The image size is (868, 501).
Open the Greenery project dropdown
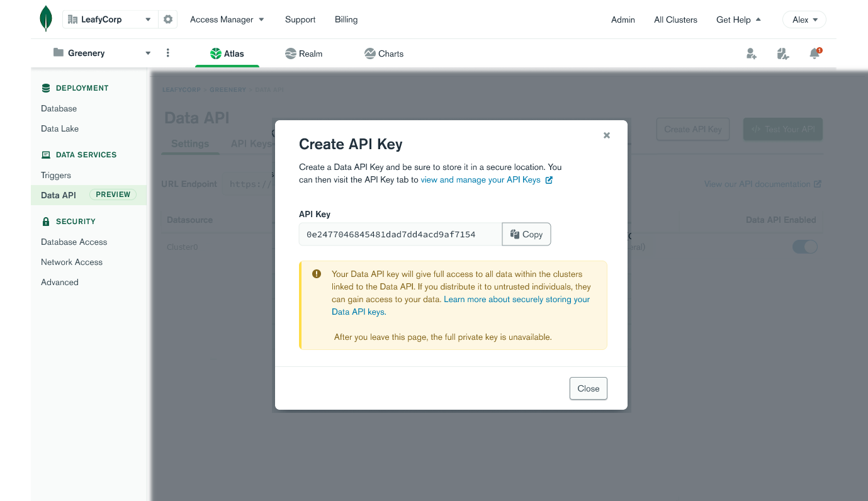(102, 53)
